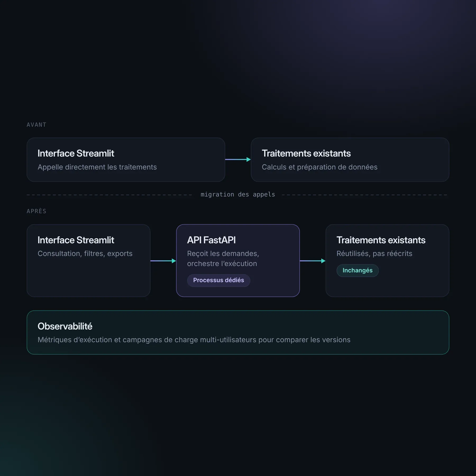476x476 pixels.
Task: Click 'Consultation, filtres, exports' text
Action: point(85,254)
